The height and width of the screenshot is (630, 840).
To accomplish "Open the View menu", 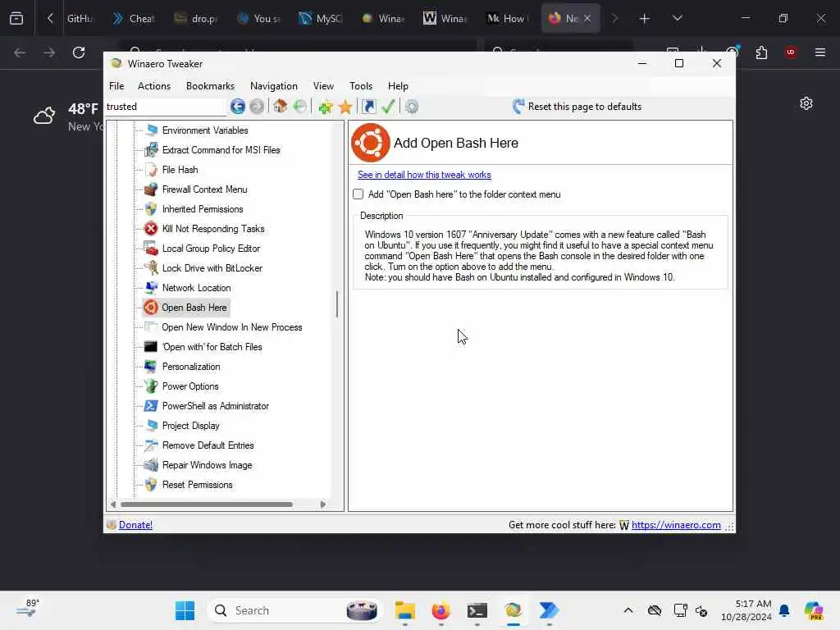I will click(323, 85).
